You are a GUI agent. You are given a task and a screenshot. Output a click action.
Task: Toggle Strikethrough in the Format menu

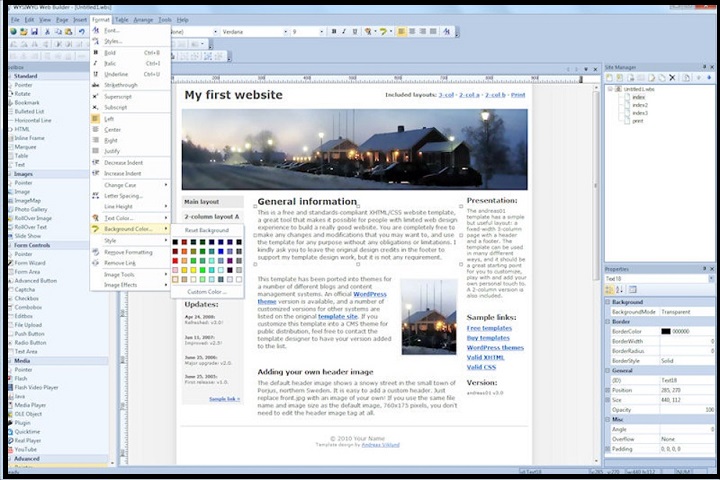tap(122, 85)
